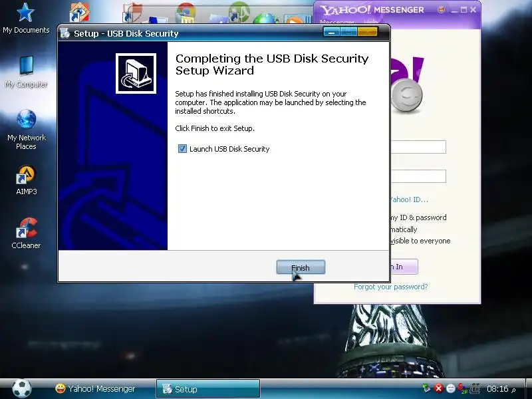The height and width of the screenshot is (399, 532).
Task: Maximize the Yahoo Messenger window
Action: (464, 10)
